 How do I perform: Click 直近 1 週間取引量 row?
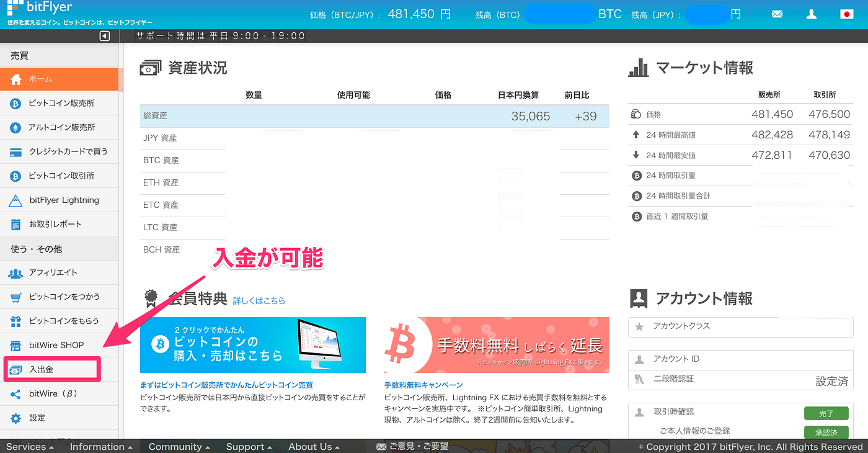click(741, 217)
